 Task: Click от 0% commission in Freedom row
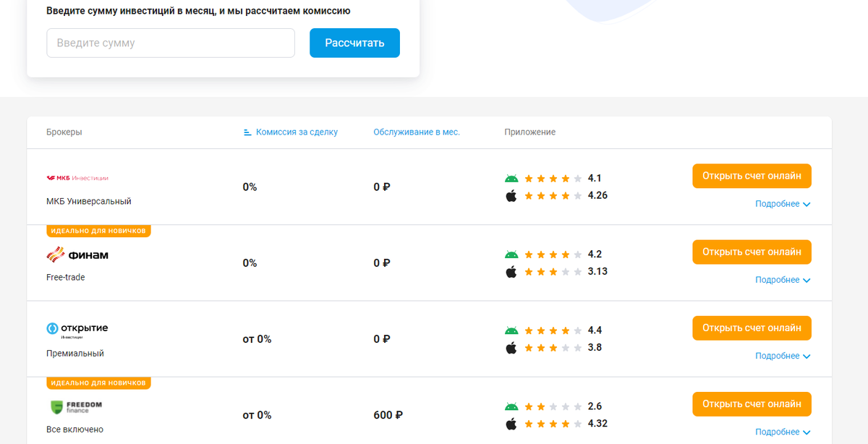[258, 415]
